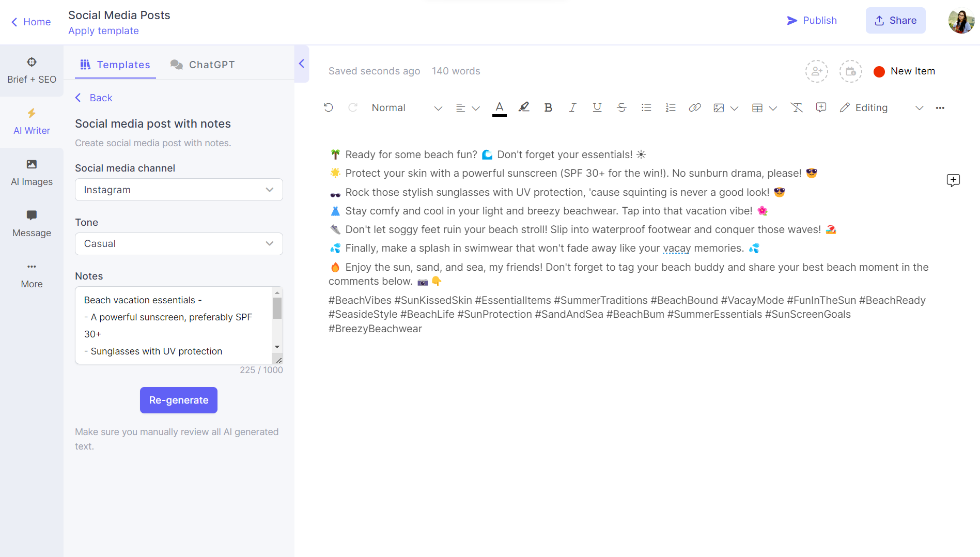The height and width of the screenshot is (557, 980).
Task: Click the Notes scrollbar up arrow
Action: point(277,292)
